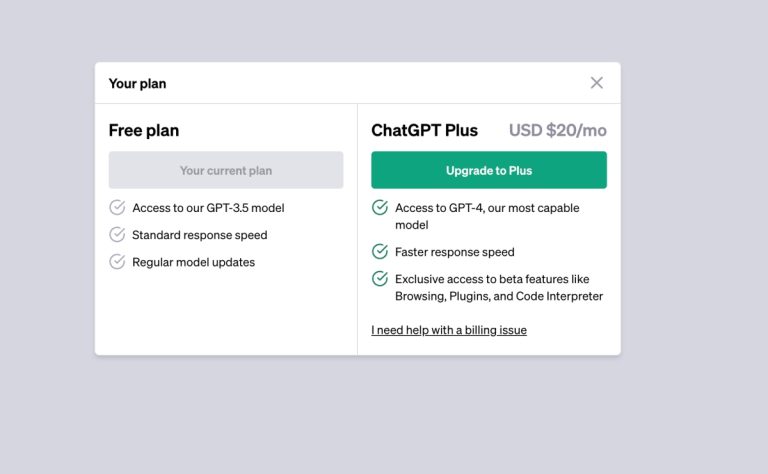This screenshot has height=474, width=768.
Task: Open the billing issue help link
Action: point(449,330)
